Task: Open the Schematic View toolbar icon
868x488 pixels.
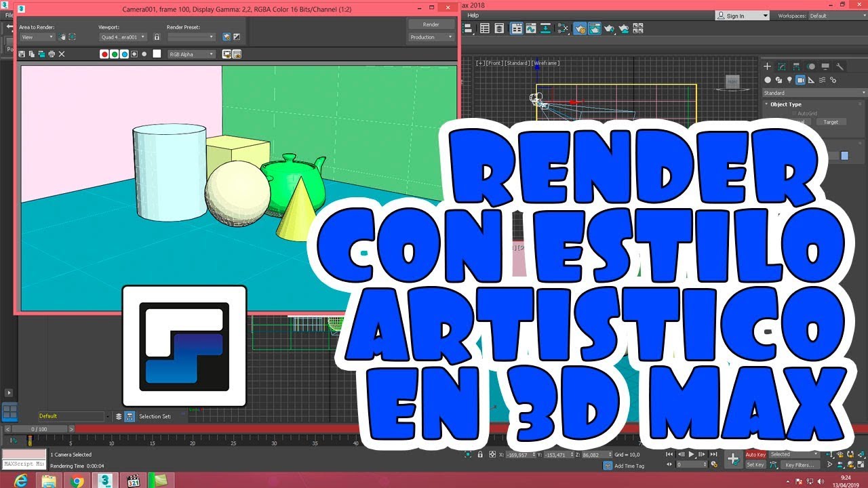Action: coord(545,28)
